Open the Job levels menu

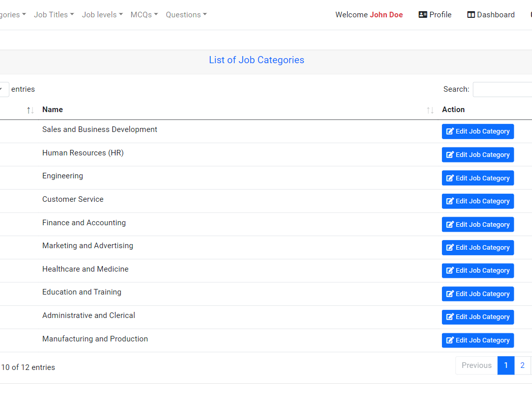point(102,14)
